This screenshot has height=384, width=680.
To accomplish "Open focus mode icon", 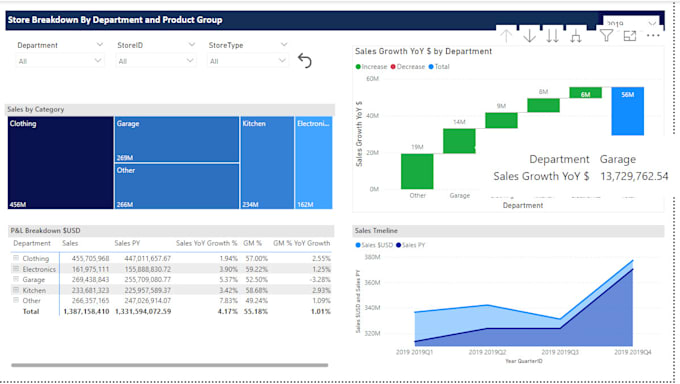I will point(630,36).
